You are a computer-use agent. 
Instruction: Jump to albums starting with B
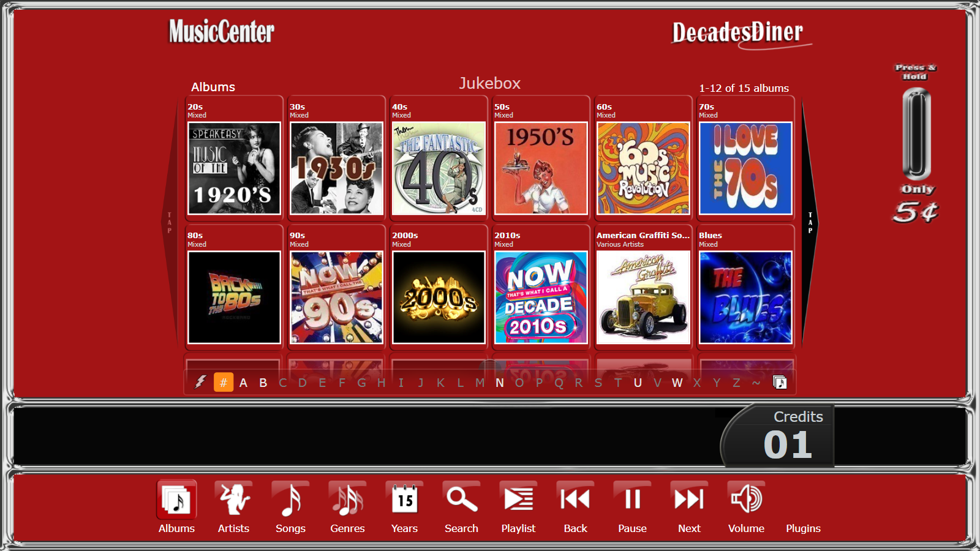(x=263, y=383)
